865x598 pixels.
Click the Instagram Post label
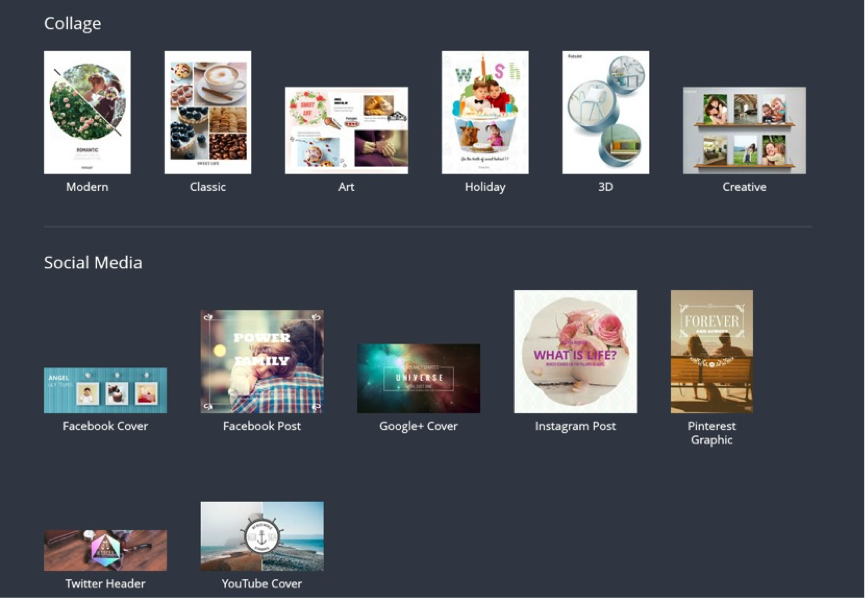click(x=575, y=426)
